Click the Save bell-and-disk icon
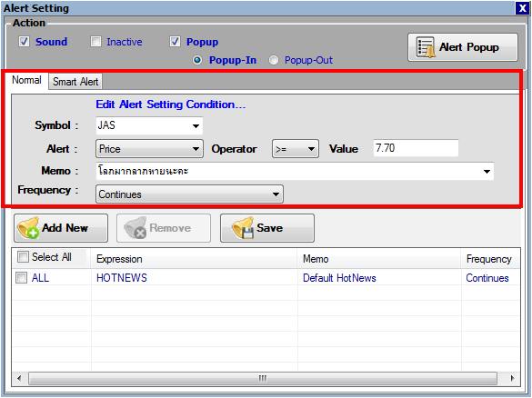The image size is (532, 398). 243,228
